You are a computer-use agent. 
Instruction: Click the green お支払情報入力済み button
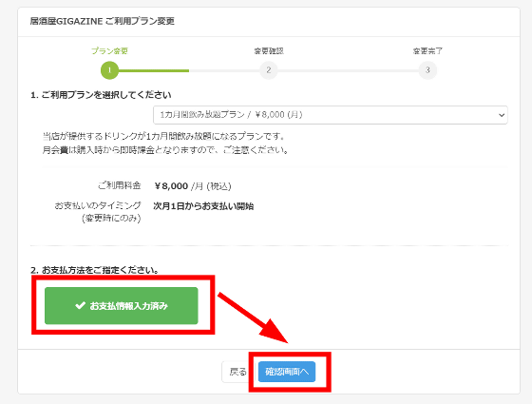pyautogui.click(x=122, y=305)
